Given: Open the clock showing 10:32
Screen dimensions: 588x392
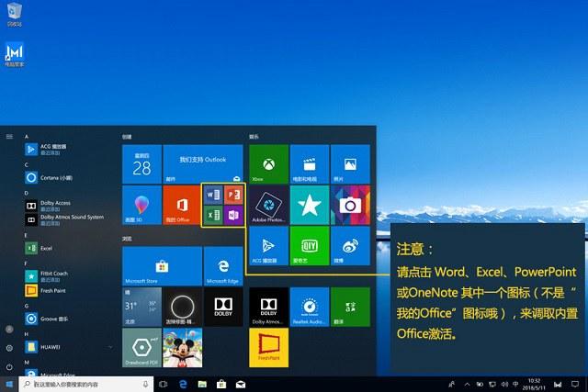Looking at the screenshot, I should [x=534, y=384].
